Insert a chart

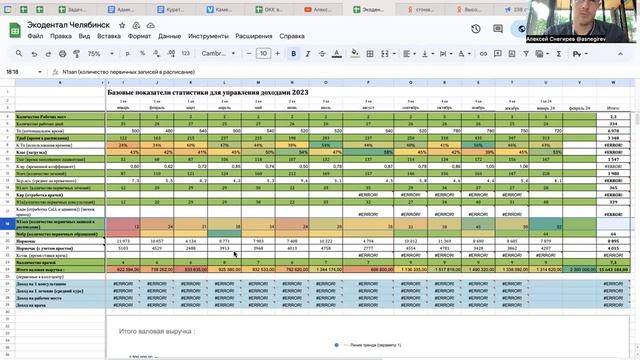coord(512,53)
